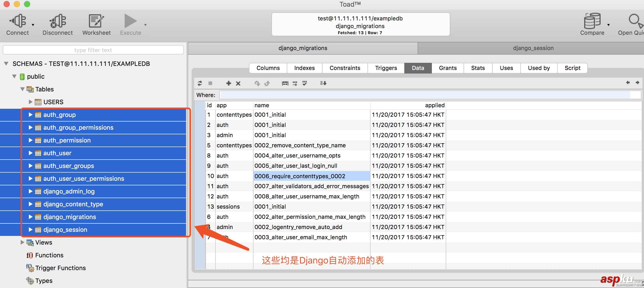This screenshot has width=644, height=288.
Task: Select the auth_permission table
Action: tap(67, 140)
